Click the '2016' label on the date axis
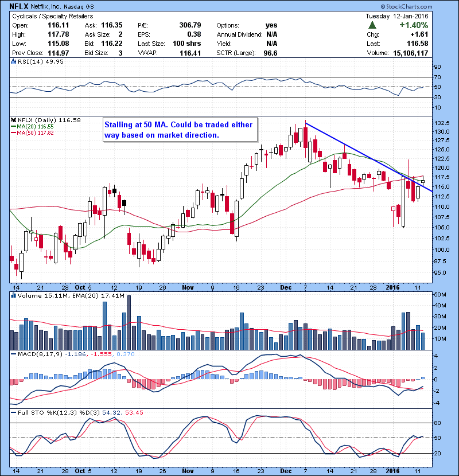459x476 pixels. [x=393, y=286]
